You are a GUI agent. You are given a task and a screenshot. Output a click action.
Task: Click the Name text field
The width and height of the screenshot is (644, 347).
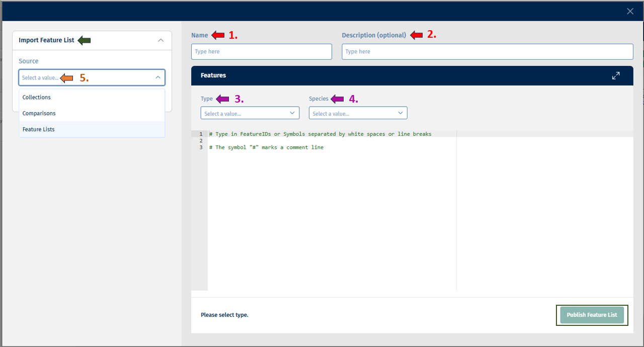pos(261,51)
